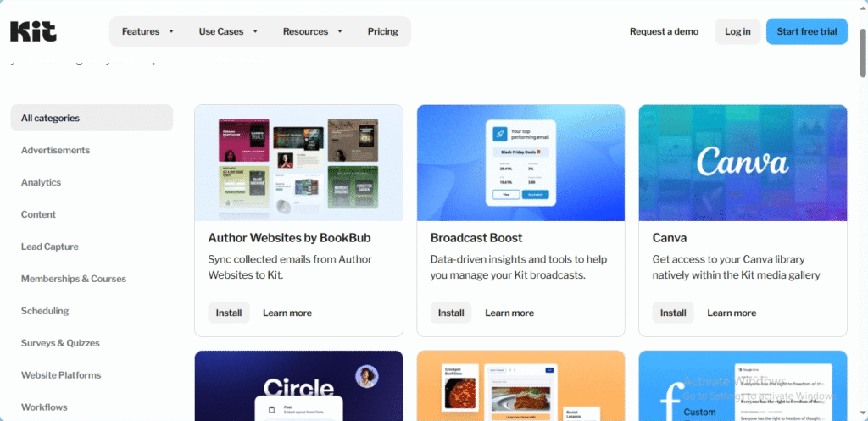
Task: Choose Memberships & Courses category
Action: click(x=74, y=279)
